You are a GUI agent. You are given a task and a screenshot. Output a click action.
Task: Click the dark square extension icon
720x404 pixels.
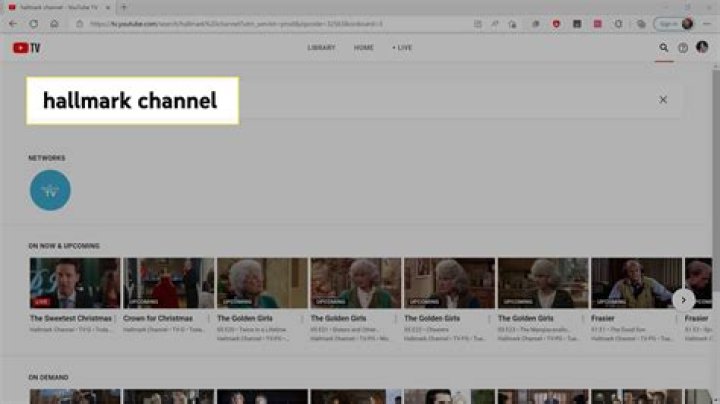coord(577,24)
